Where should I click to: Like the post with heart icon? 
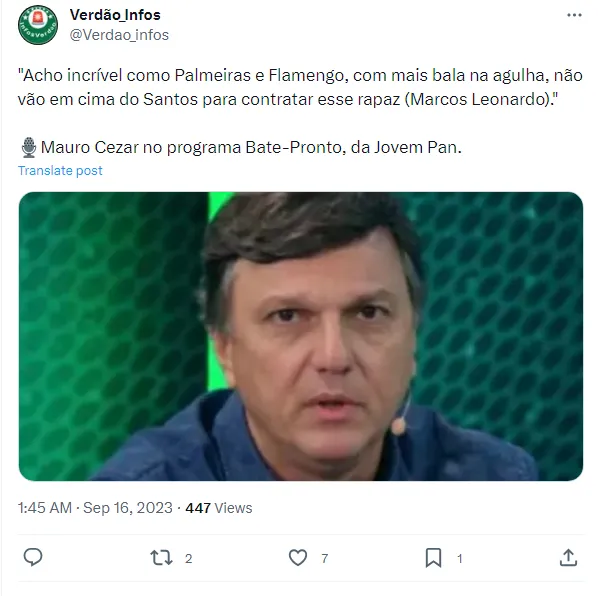pyautogui.click(x=298, y=558)
